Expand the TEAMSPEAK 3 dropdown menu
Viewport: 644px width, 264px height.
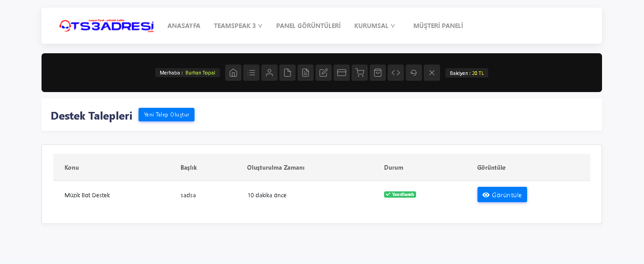(x=238, y=26)
